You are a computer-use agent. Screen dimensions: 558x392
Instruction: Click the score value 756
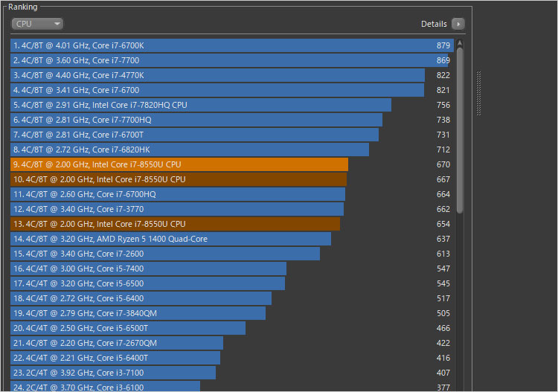pyautogui.click(x=443, y=105)
